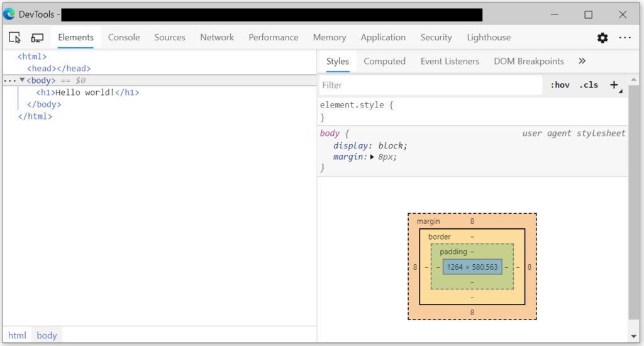Show more style pane tabs chevron
The width and height of the screenshot is (644, 346).
pos(582,61)
